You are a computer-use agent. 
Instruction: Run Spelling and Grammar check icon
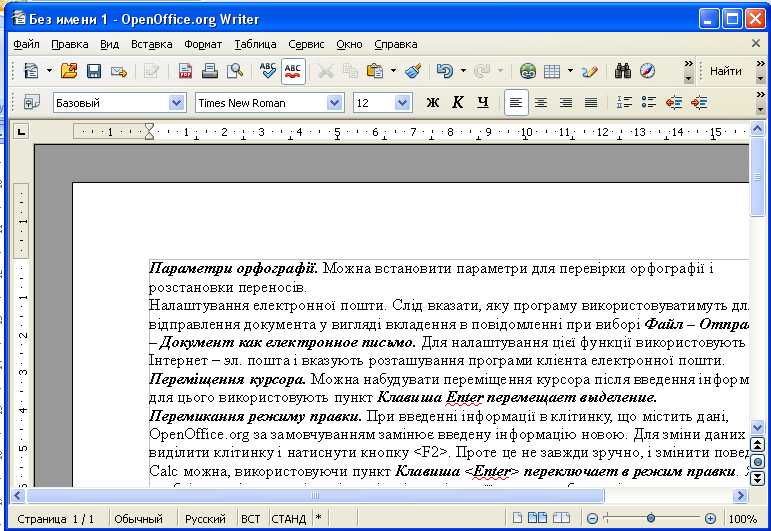268,71
